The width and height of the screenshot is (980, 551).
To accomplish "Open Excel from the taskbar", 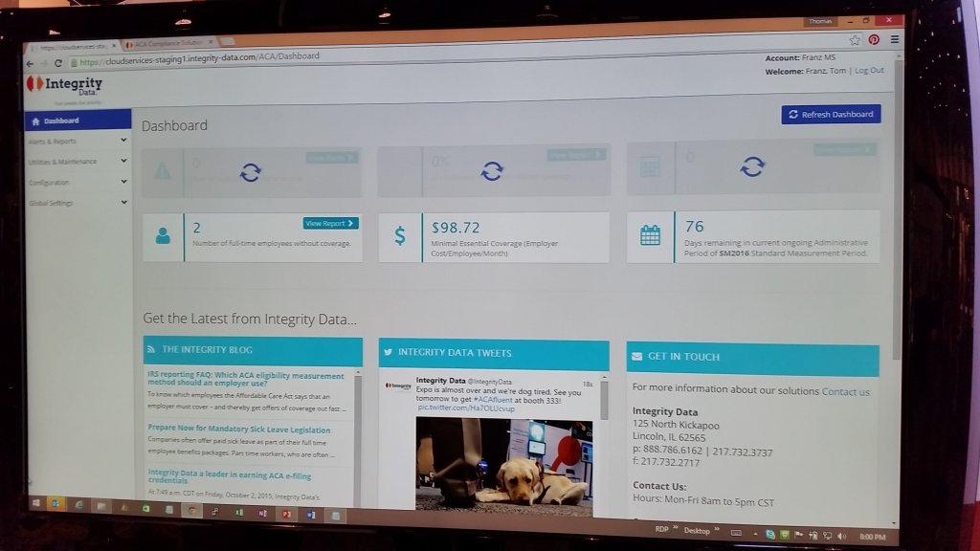I will [x=238, y=513].
